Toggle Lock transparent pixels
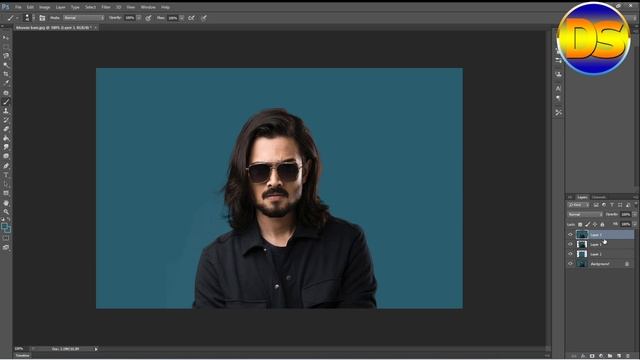Image resolution: width=640 pixels, height=360 pixels. click(x=580, y=224)
